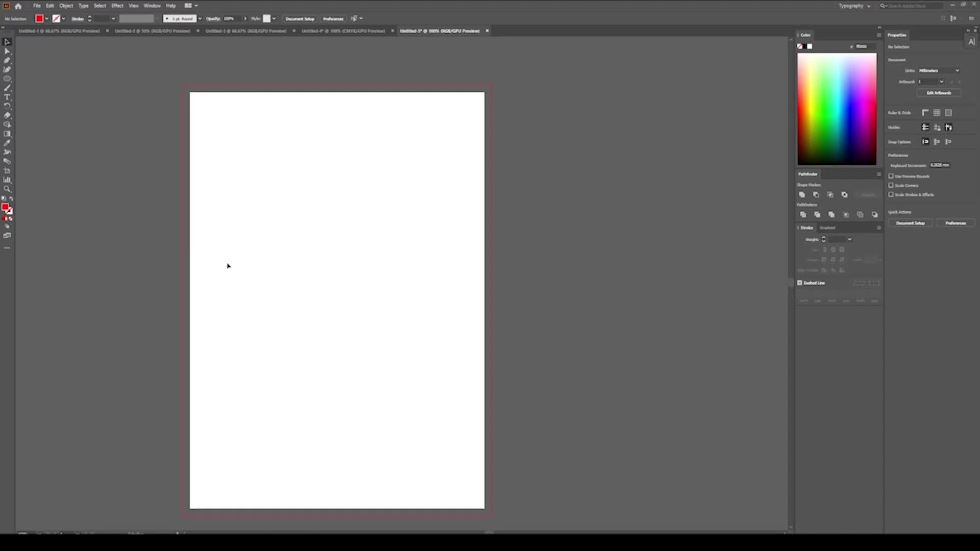Select the Column Graph tool
The height and width of the screenshot is (551, 980).
click(7, 180)
